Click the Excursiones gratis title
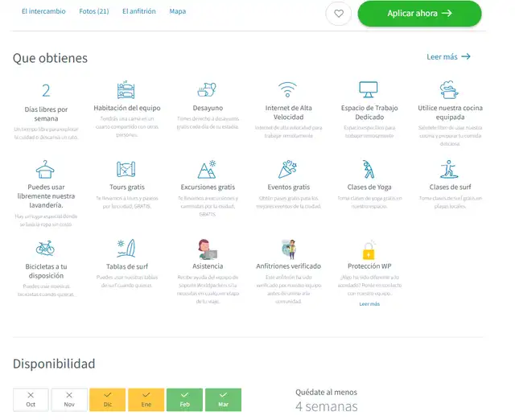Screen dimensions: 515x420 tap(208, 187)
